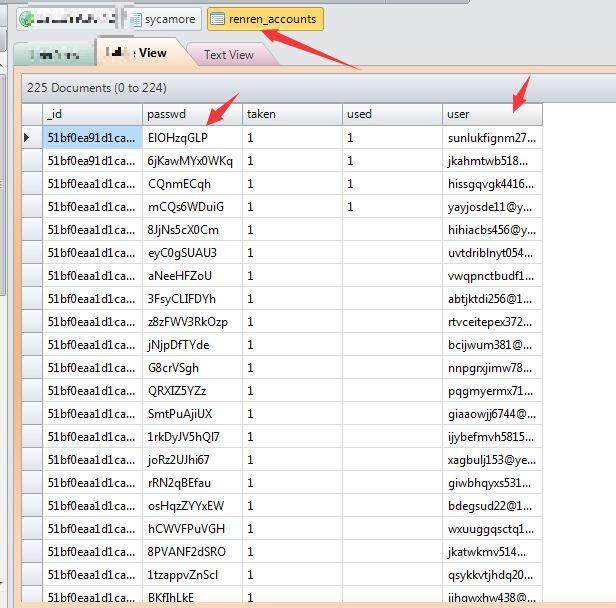Click the current-row arrow indicator
Image resolution: width=616 pixels, height=608 pixels.
coord(27,137)
